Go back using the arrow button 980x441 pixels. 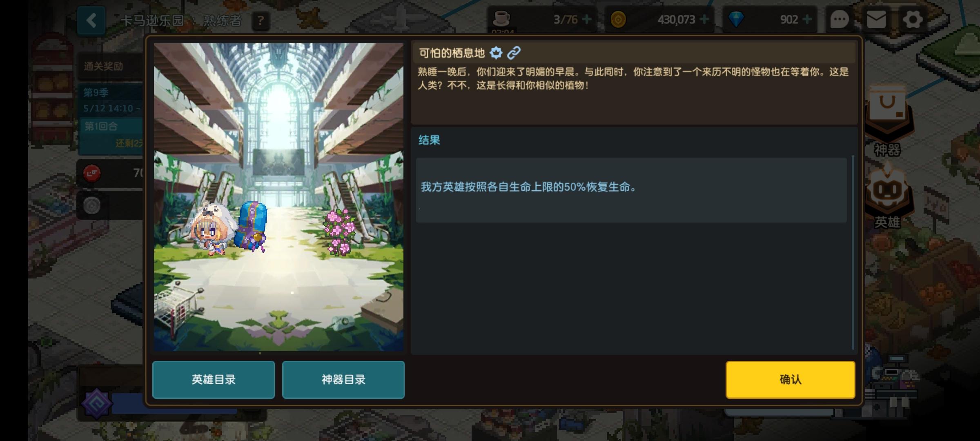91,20
